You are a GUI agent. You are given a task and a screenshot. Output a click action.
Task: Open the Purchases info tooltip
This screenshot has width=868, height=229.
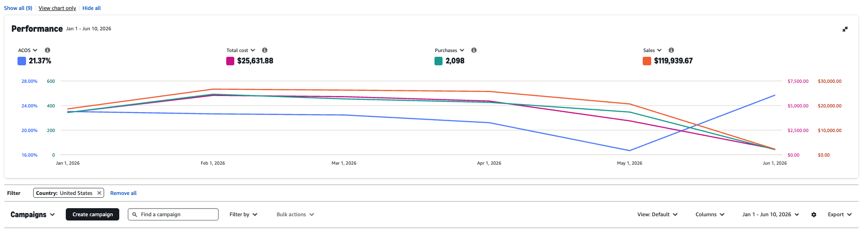(x=474, y=50)
